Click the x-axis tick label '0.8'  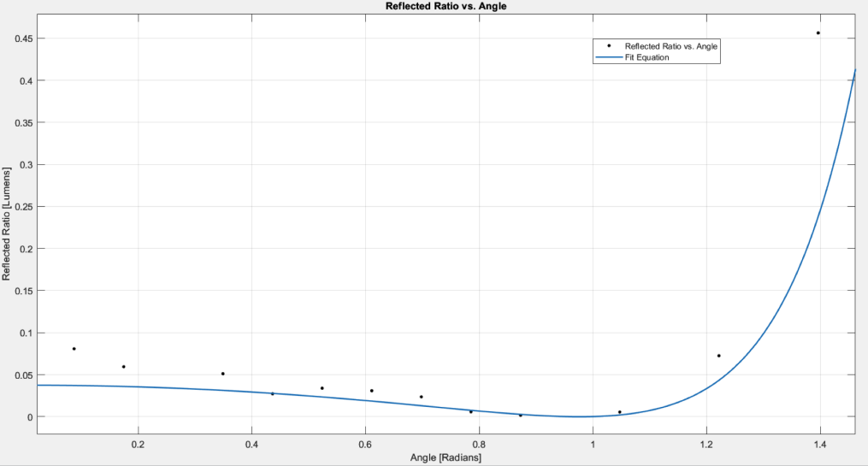click(x=479, y=445)
